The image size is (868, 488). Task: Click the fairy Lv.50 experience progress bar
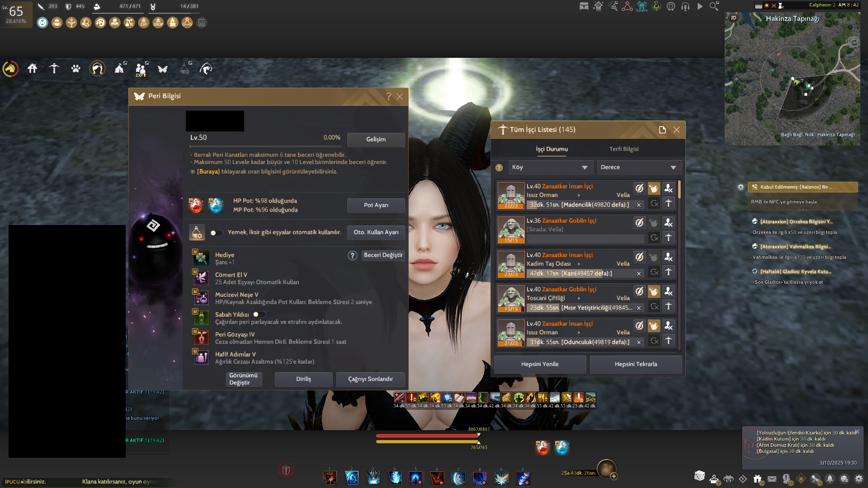(265, 146)
